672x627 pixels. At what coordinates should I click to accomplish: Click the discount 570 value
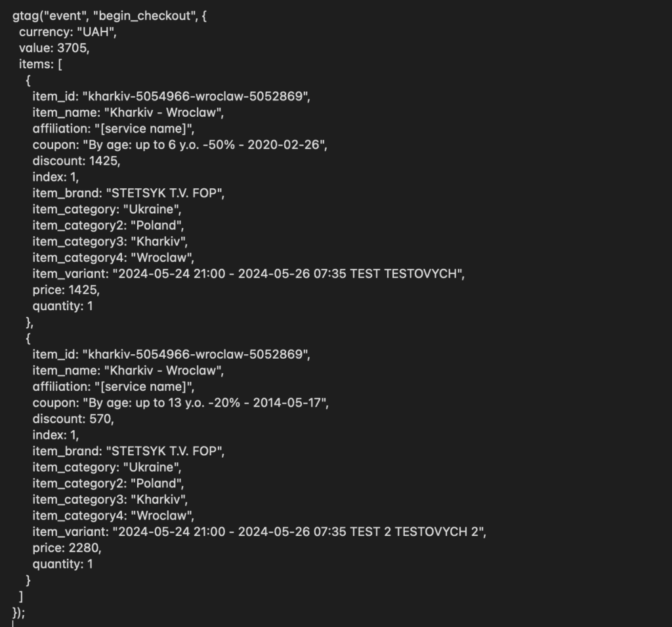100,419
